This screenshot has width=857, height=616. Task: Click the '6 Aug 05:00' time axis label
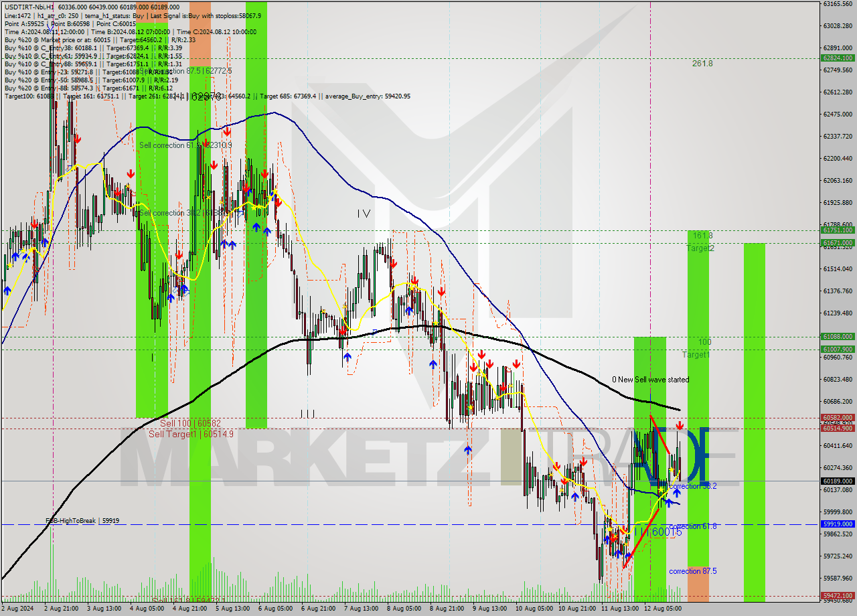(x=275, y=609)
